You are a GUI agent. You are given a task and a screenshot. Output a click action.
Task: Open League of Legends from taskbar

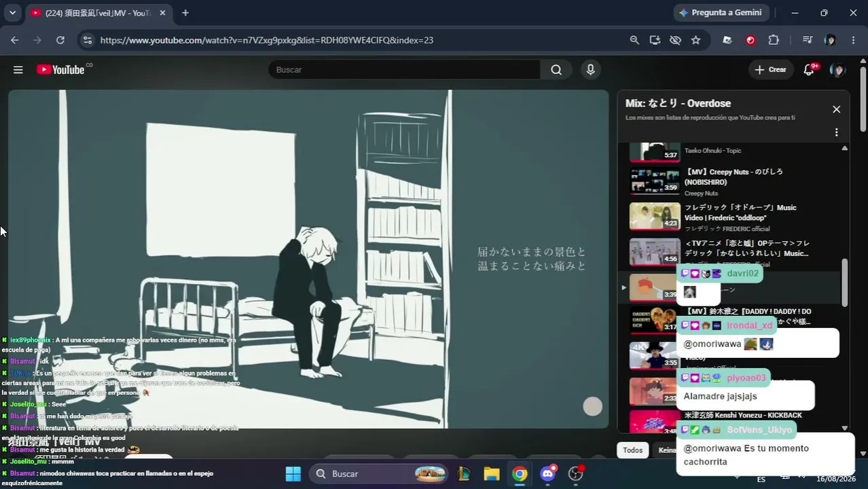(465, 473)
